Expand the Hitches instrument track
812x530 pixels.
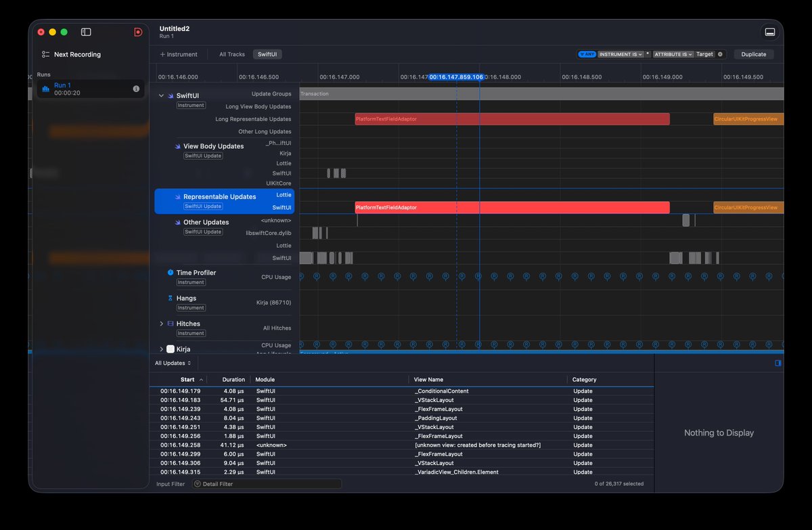(161, 324)
